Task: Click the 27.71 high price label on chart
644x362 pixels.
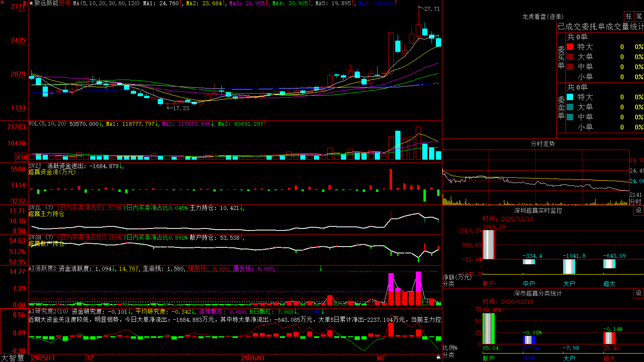Action: pyautogui.click(x=432, y=9)
